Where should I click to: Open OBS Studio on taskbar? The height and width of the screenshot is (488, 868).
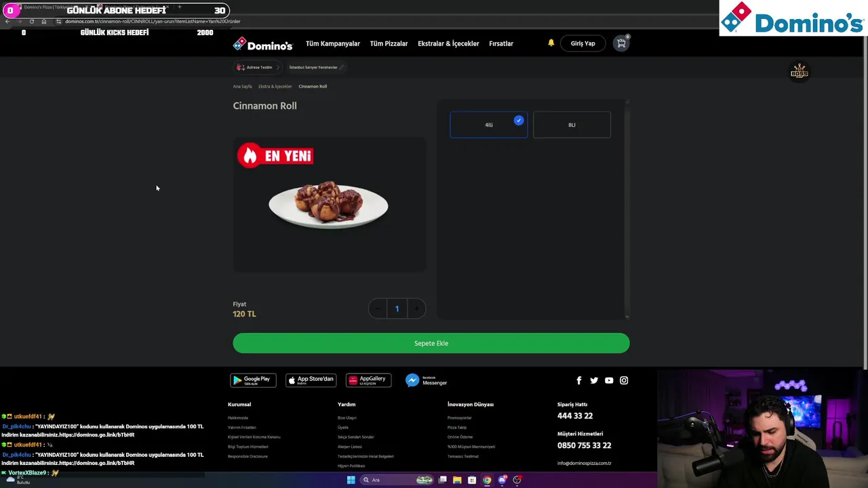pos(517,480)
